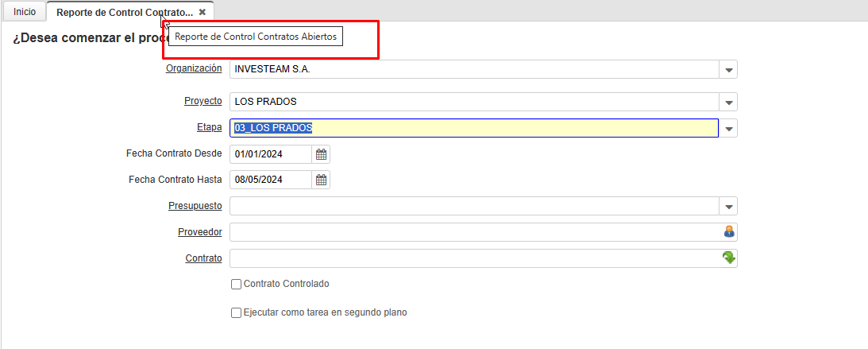This screenshot has width=868, height=349.
Task: Click the Proveedor person search icon
Action: click(728, 232)
